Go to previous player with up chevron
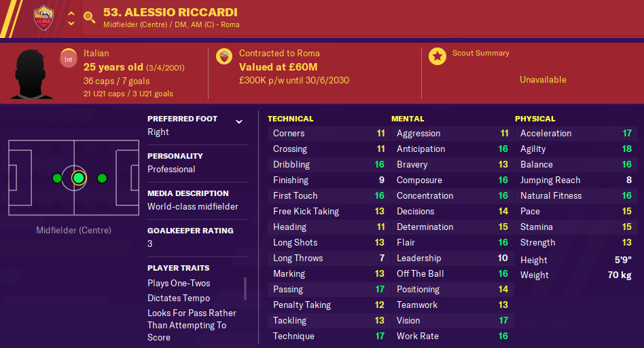 pos(71,13)
